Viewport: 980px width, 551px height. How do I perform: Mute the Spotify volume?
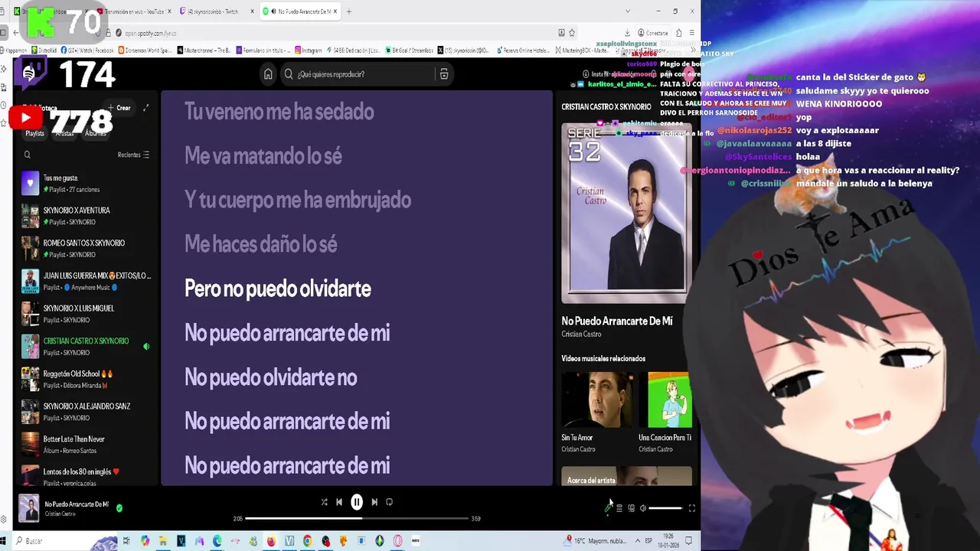[643, 508]
